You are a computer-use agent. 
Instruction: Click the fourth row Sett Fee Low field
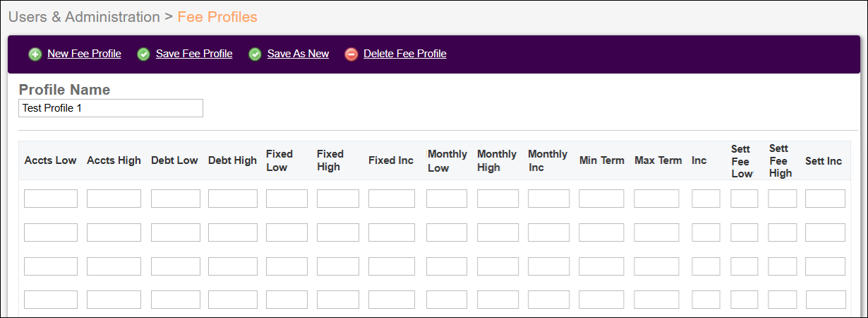[x=745, y=300]
